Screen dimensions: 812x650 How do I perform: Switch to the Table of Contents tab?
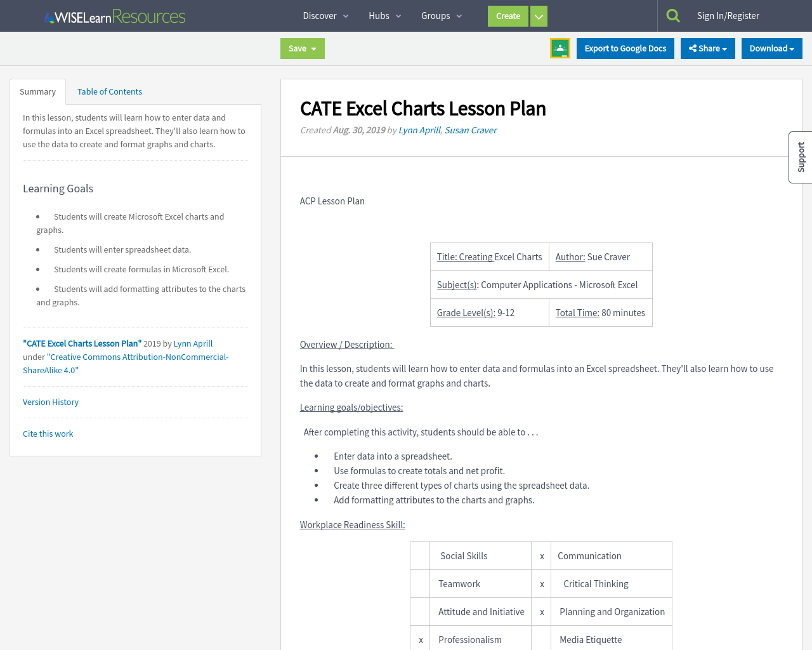coord(109,91)
